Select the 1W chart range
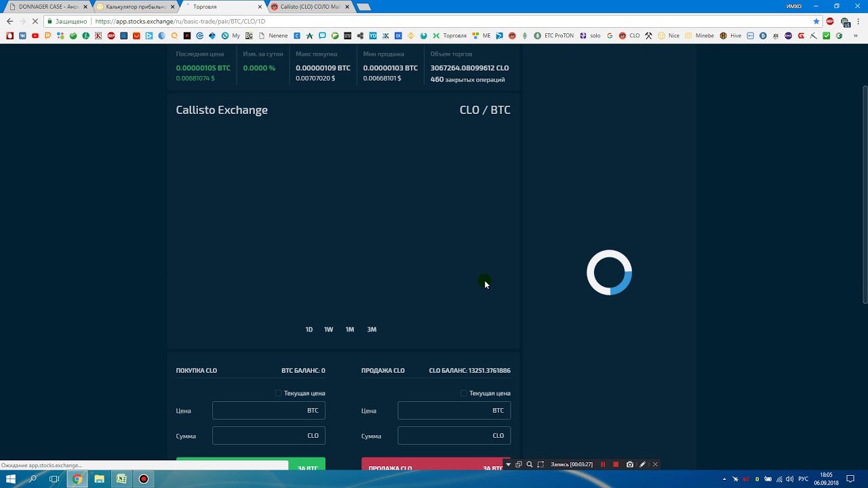This screenshot has height=488, width=868. pyautogui.click(x=329, y=329)
